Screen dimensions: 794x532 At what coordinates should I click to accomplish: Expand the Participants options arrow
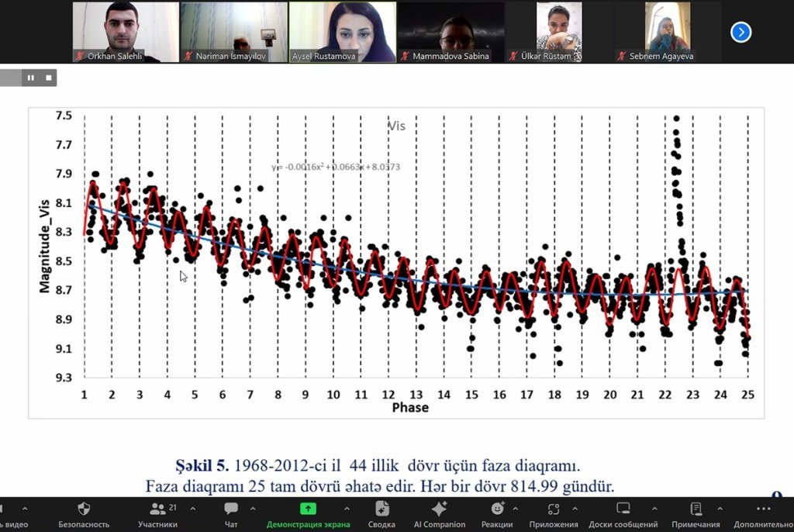192,509
